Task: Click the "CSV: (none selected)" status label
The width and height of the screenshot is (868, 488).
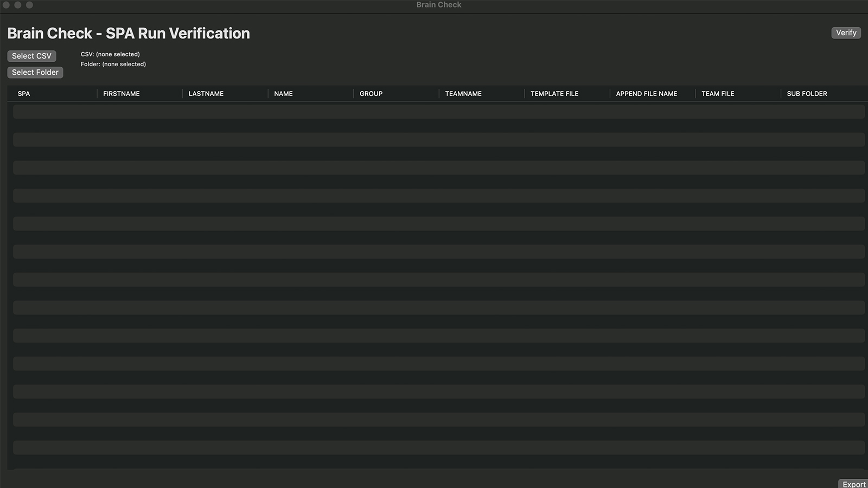Action: tap(110, 54)
